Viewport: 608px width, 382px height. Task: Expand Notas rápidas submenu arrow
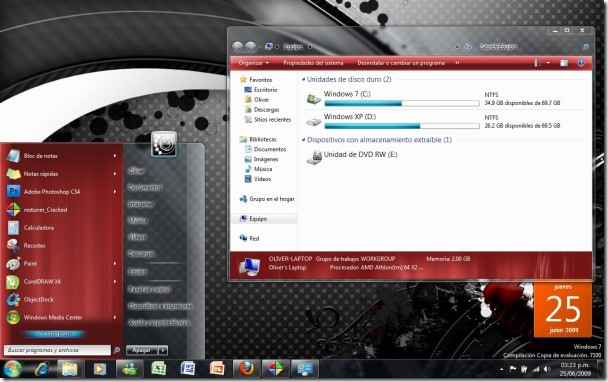tap(115, 174)
